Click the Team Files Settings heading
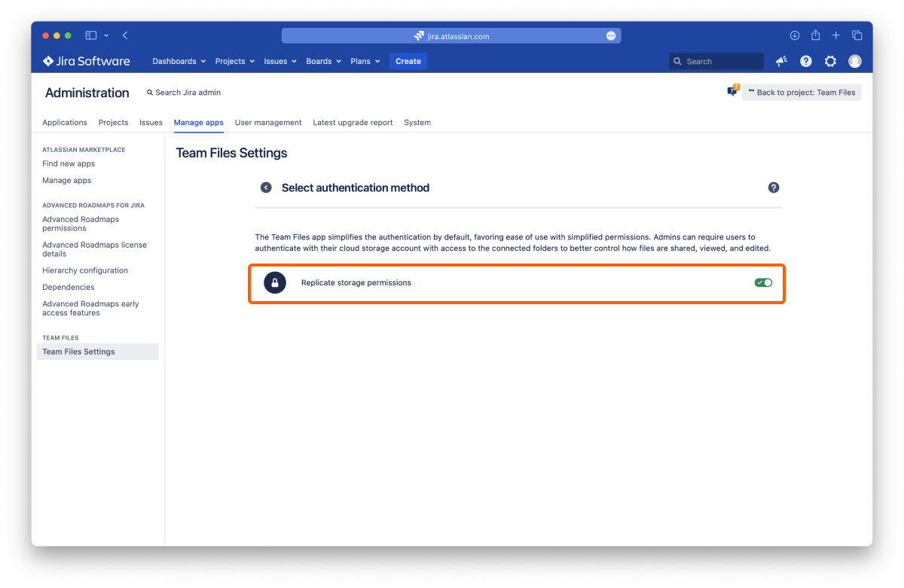The image size is (904, 588). pos(231,153)
